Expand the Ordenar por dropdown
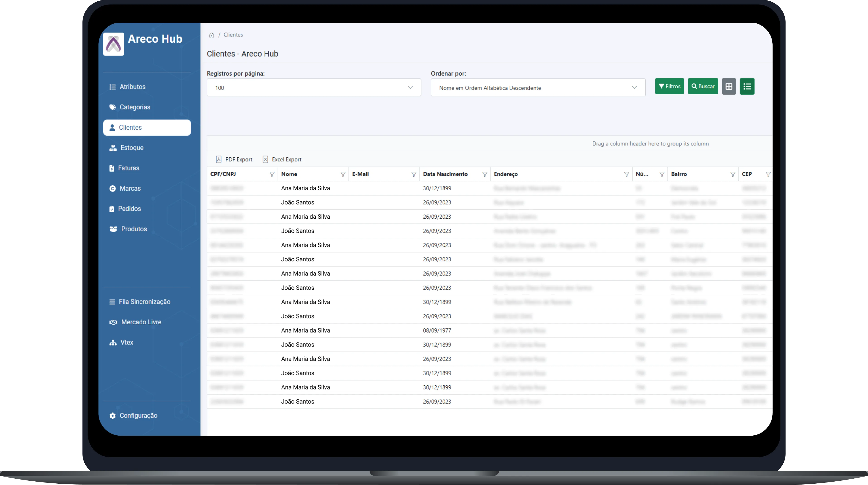The width and height of the screenshot is (868, 485). 538,88
